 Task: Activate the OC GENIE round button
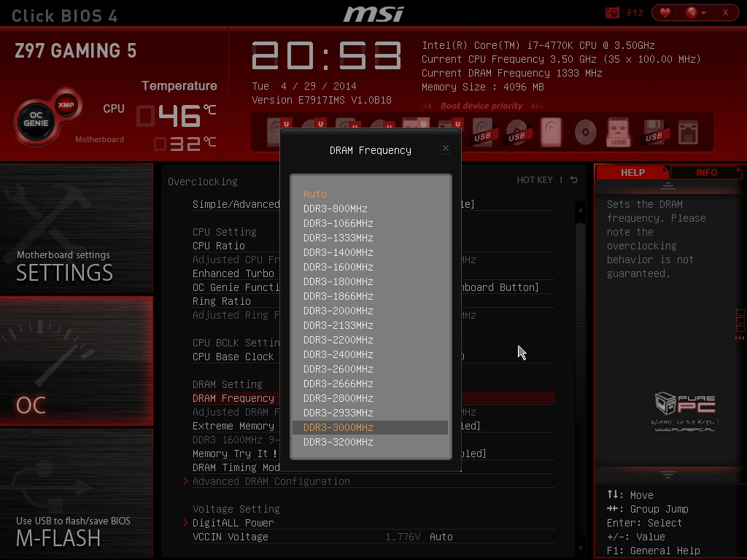pyautogui.click(x=36, y=119)
